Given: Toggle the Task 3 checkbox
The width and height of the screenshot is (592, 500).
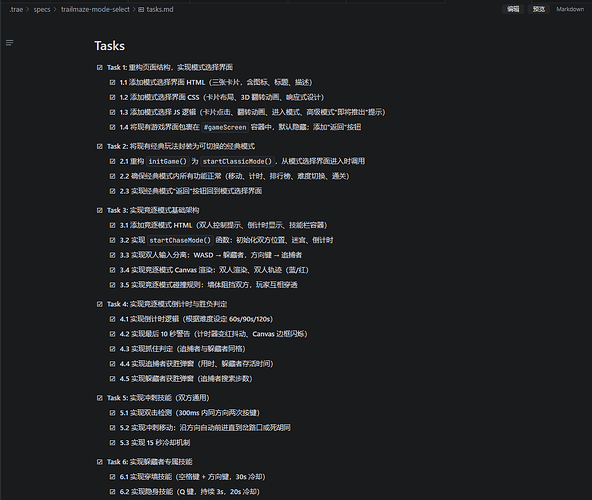Looking at the screenshot, I should (100, 210).
